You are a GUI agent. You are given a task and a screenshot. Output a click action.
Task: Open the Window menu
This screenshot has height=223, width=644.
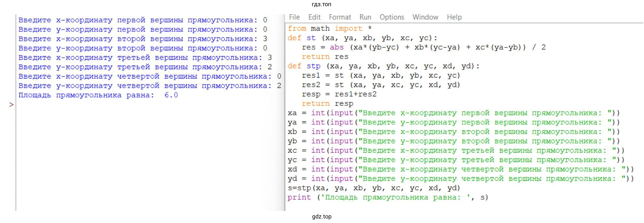(425, 17)
